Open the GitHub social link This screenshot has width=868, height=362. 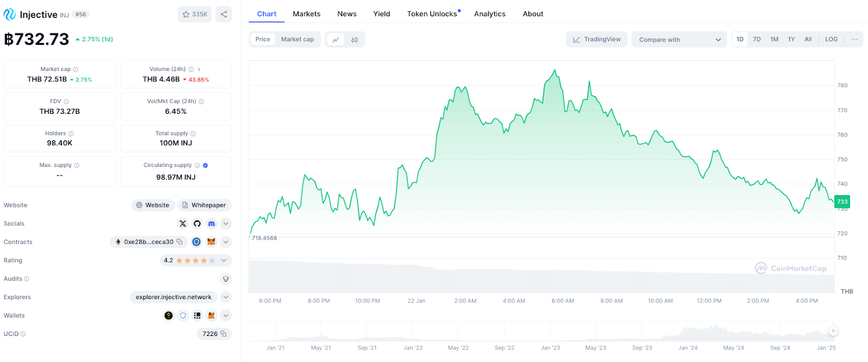197,223
